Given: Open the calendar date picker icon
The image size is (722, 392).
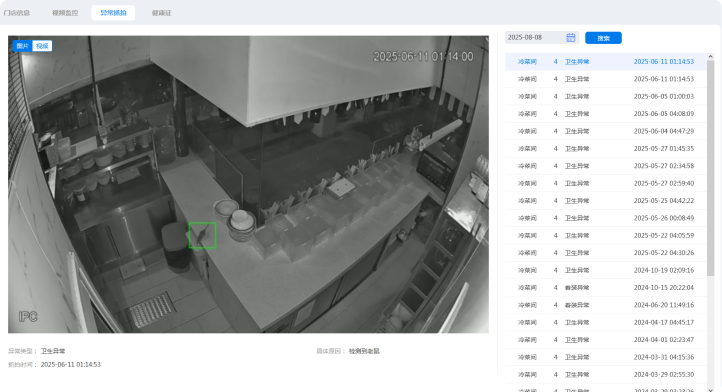Looking at the screenshot, I should 571,38.
